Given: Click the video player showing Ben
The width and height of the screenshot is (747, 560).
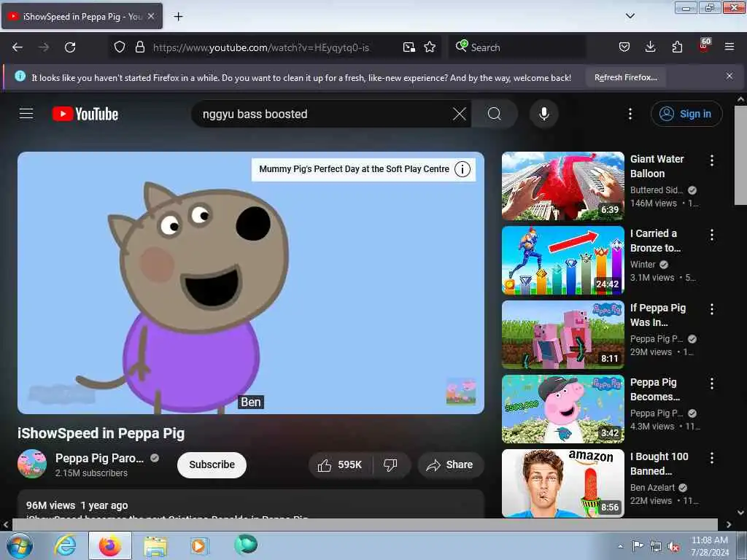Looking at the screenshot, I should (x=251, y=283).
